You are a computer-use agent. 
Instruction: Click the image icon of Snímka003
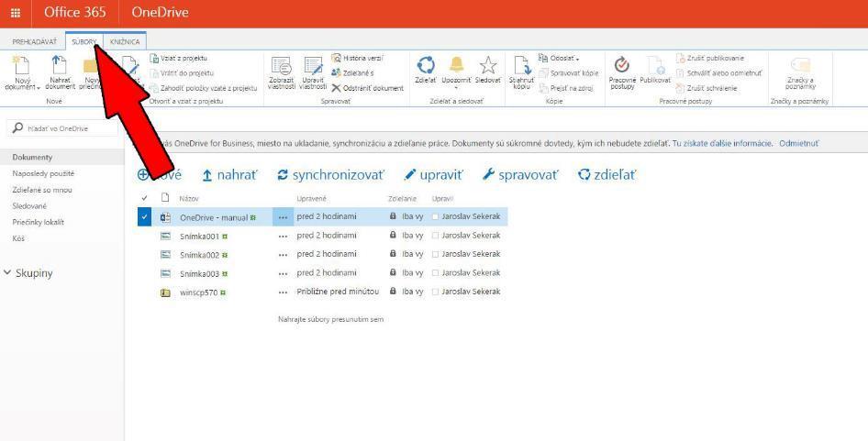pos(165,273)
